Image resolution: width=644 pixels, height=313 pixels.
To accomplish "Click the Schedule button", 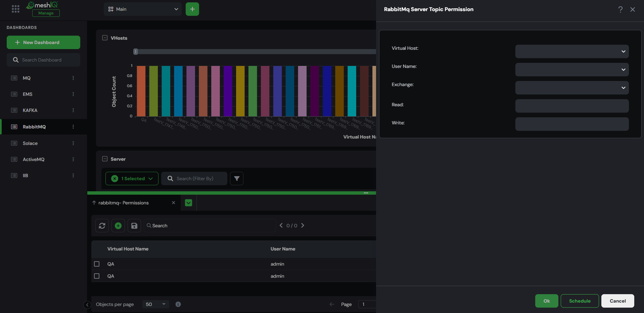I will coord(580,301).
